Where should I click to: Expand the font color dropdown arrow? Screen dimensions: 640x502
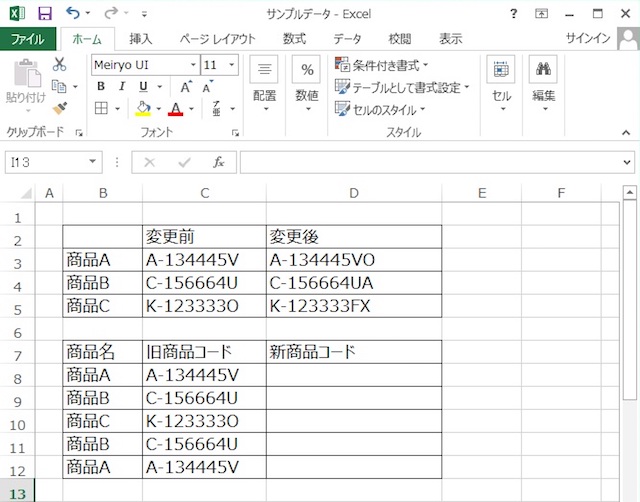tap(191, 109)
